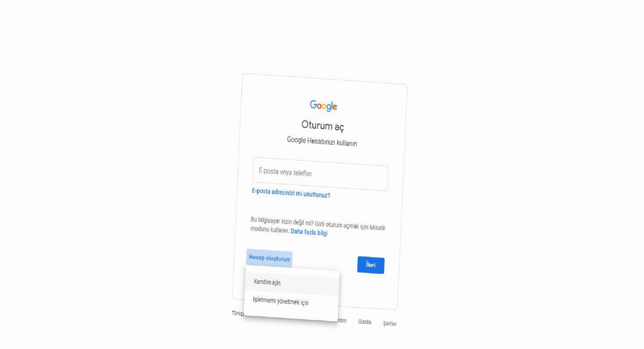Open the Daha fazla bilgi link
The height and width of the screenshot is (349, 644).
click(309, 232)
